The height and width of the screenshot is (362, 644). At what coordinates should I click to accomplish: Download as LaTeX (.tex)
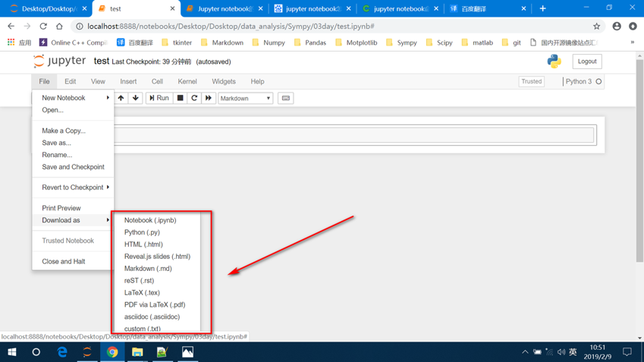pos(157,292)
